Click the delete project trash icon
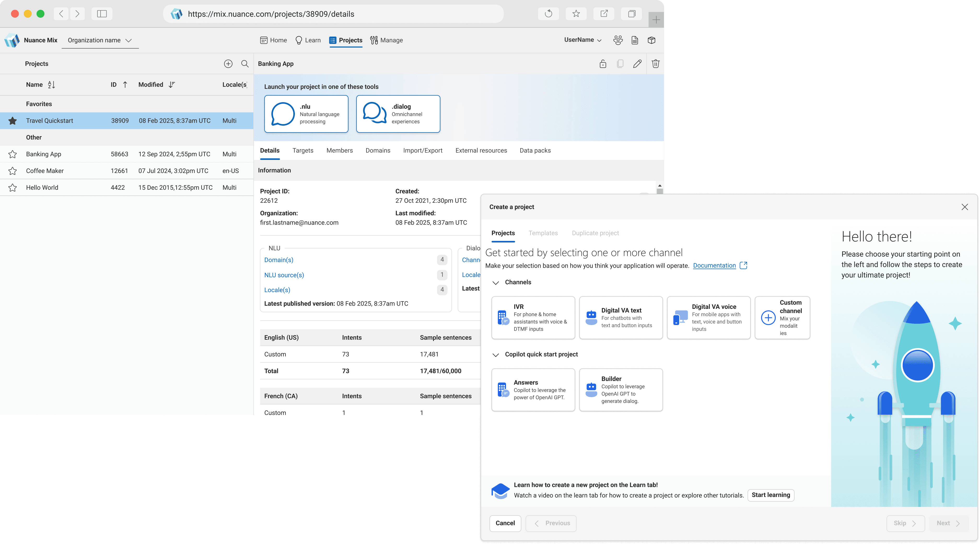This screenshot has width=980, height=544. pyautogui.click(x=655, y=63)
